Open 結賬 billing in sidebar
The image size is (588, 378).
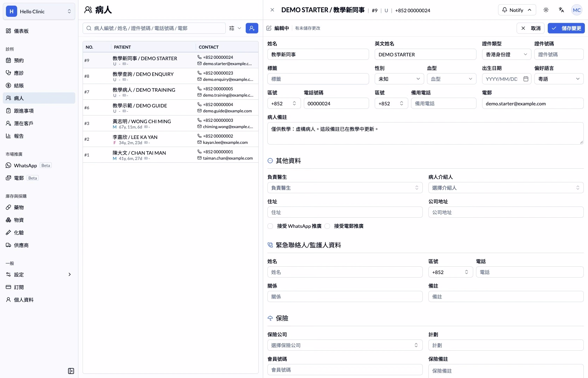(x=39, y=86)
